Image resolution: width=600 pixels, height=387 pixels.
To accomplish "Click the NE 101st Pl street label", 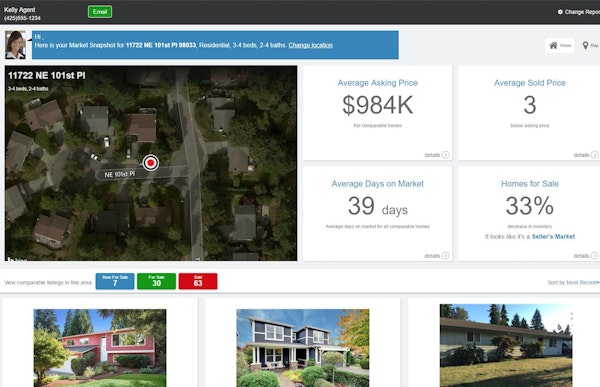I will 120,174.
